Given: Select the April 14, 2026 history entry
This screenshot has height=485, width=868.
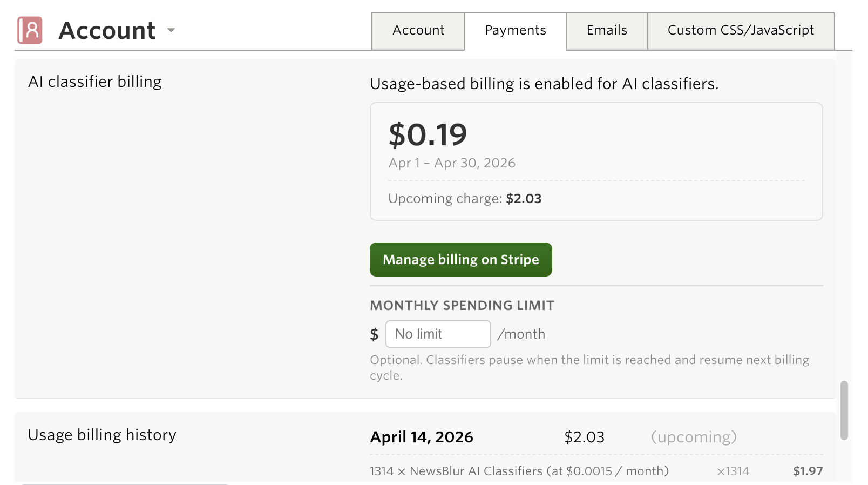Looking at the screenshot, I should (422, 437).
